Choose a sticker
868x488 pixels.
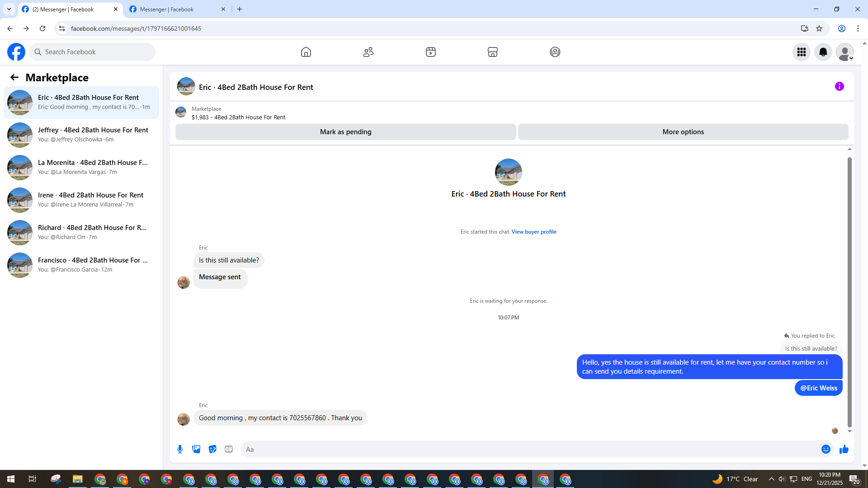coord(212,449)
